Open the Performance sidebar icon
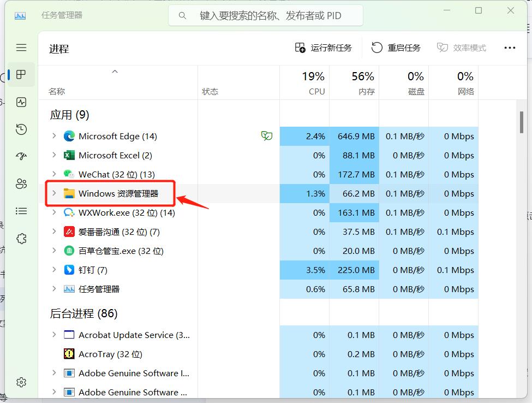This screenshot has height=403, width=532. coord(21,102)
